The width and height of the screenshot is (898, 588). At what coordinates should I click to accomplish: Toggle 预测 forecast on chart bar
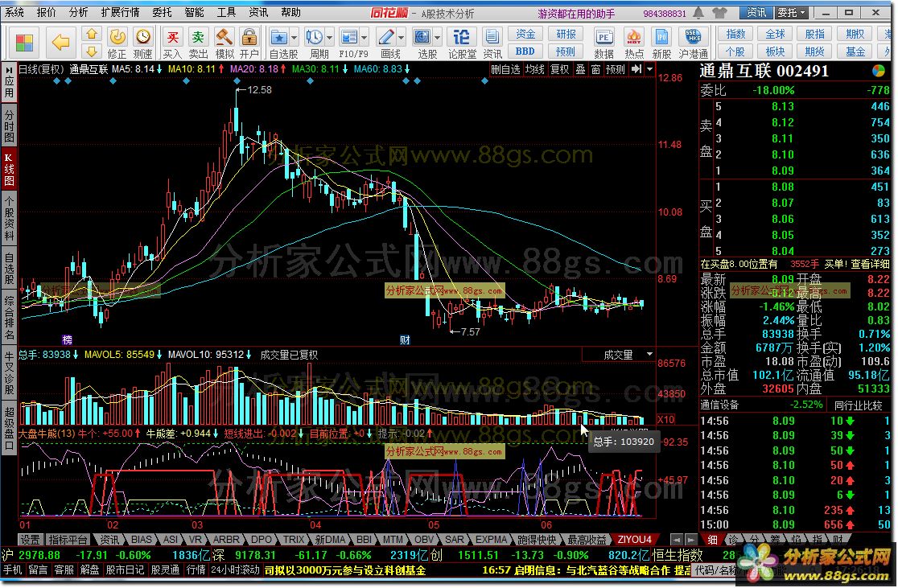click(x=615, y=69)
